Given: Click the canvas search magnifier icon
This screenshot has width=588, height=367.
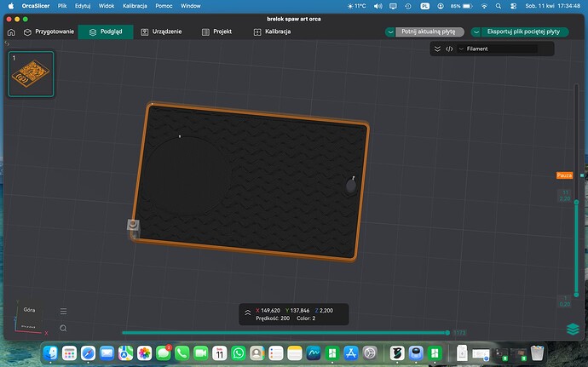Looking at the screenshot, I should [63, 329].
